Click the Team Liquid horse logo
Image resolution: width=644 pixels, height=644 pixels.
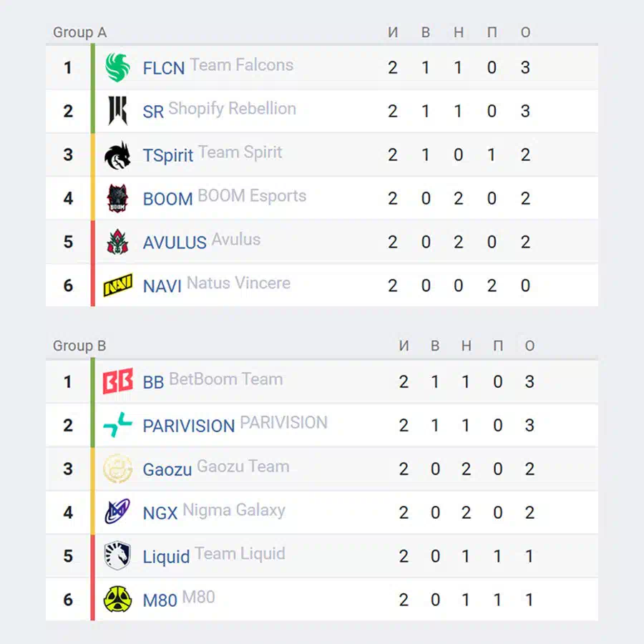coord(117,556)
